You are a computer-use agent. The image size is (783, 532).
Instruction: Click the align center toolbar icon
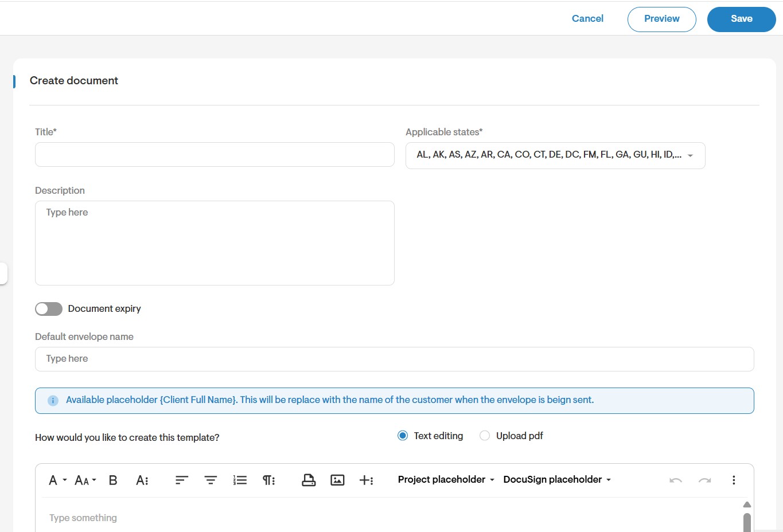click(211, 480)
